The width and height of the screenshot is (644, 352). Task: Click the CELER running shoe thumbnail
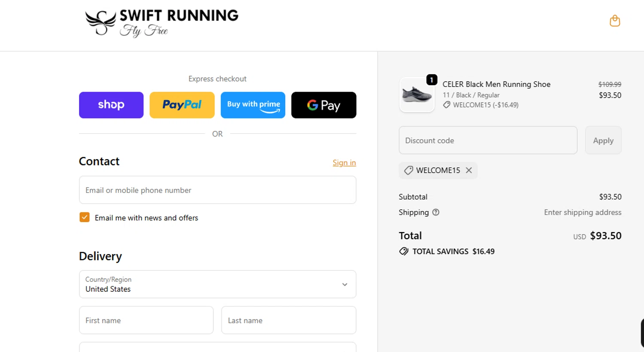[x=417, y=95]
